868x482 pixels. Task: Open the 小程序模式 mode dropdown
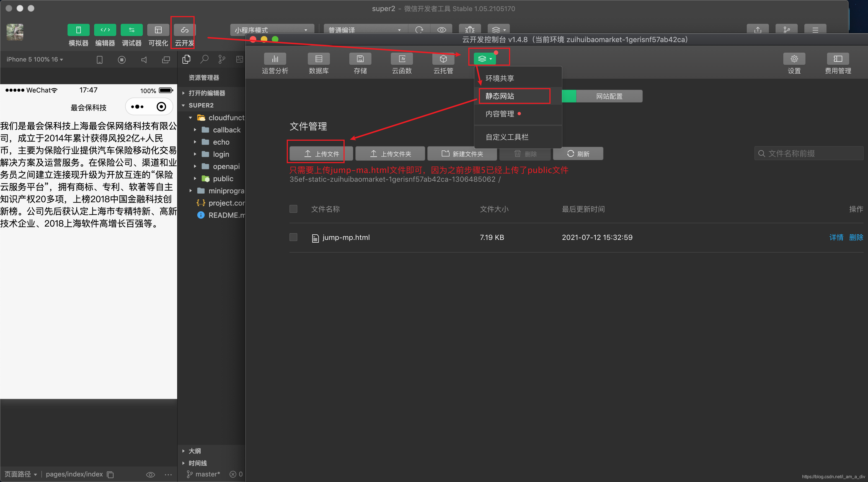[272, 30]
